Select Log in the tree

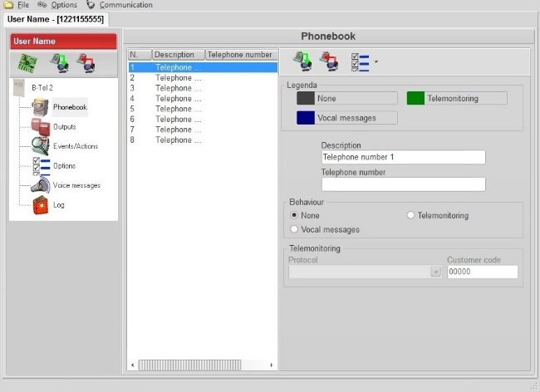[x=58, y=205]
